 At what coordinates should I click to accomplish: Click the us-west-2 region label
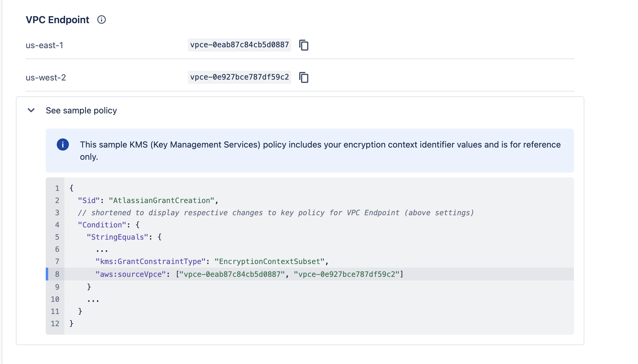[46, 78]
